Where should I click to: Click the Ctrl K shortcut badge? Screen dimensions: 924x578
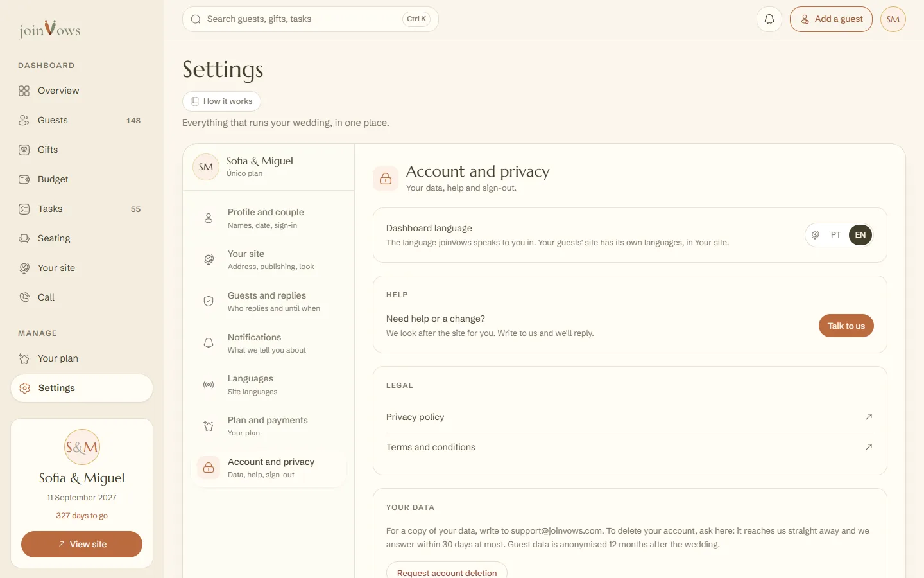pos(416,19)
